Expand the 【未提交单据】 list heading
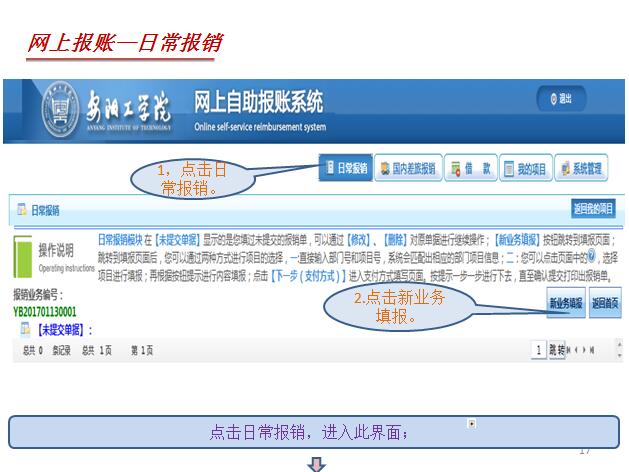 point(64,329)
